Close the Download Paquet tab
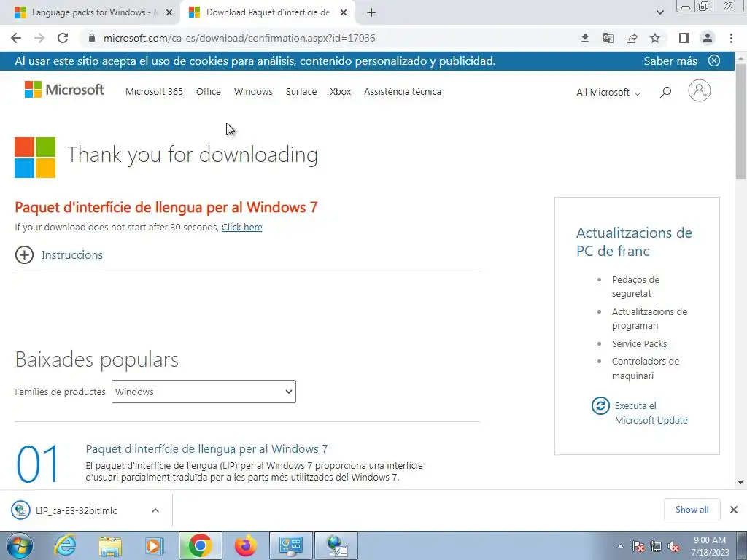The width and height of the screenshot is (747, 560). pos(344,13)
